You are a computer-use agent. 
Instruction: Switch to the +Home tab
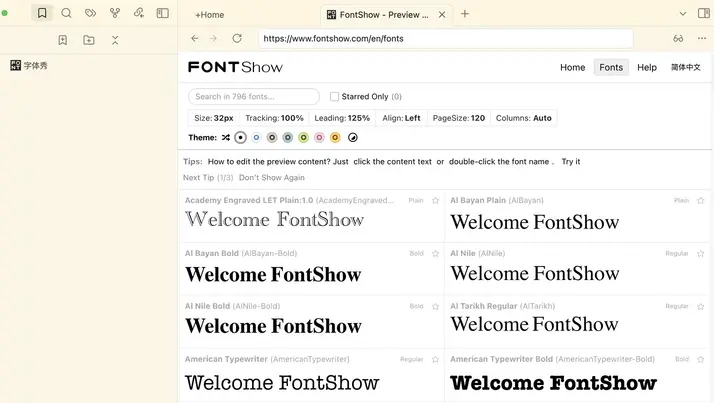pyautogui.click(x=210, y=14)
